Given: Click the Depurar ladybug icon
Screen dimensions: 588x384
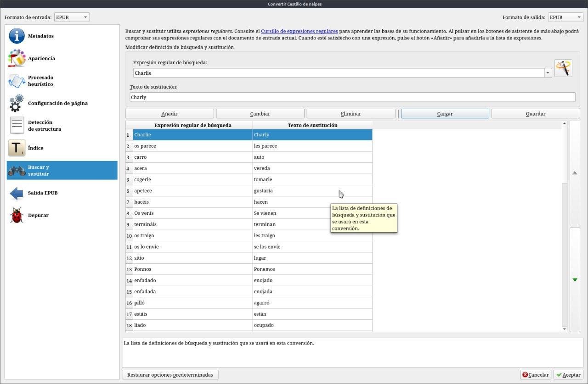Looking at the screenshot, I should tap(17, 215).
